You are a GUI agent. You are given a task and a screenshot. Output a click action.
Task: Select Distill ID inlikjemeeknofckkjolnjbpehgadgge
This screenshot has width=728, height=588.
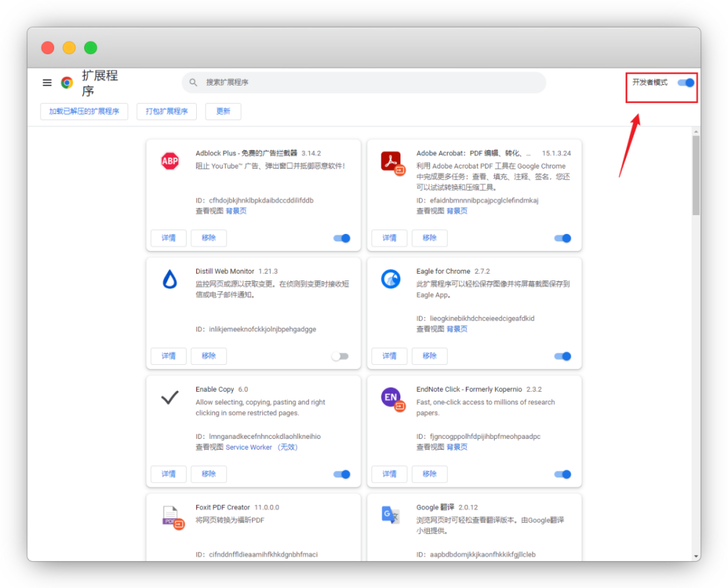(x=262, y=329)
